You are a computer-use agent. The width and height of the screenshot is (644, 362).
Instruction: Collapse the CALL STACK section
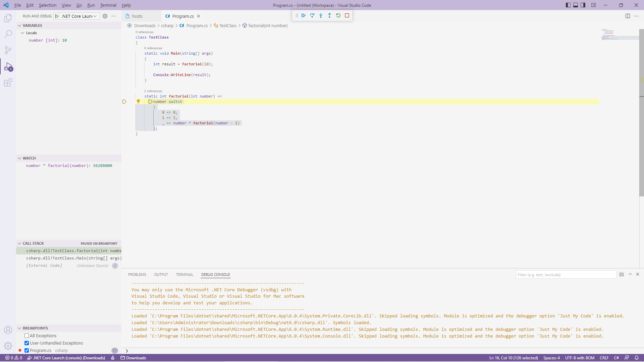[19, 244]
